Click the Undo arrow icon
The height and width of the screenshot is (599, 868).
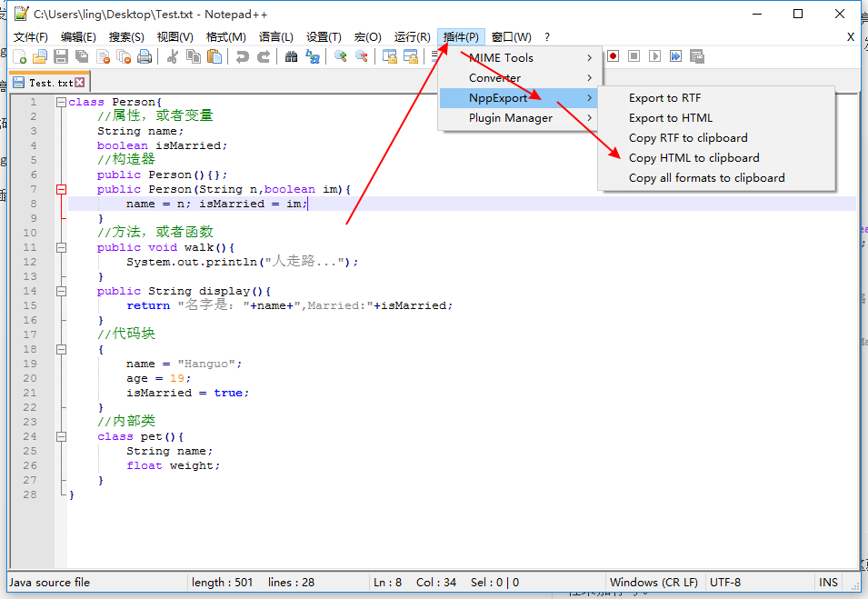(242, 56)
